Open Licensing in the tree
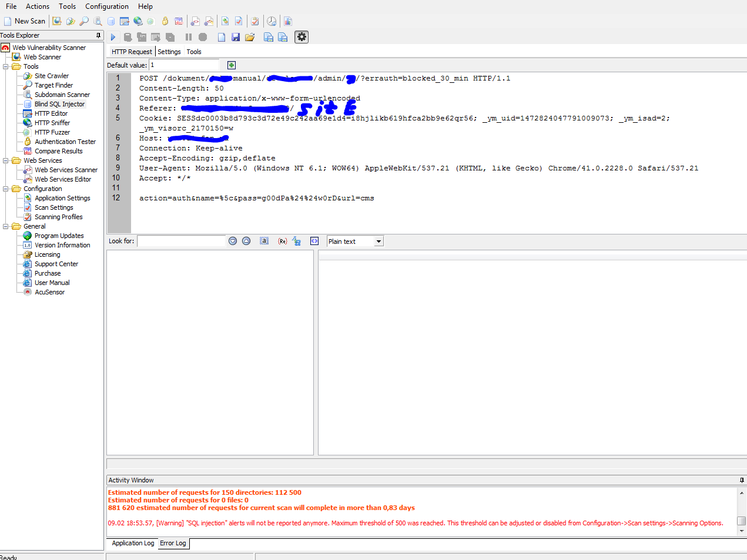 click(x=47, y=254)
